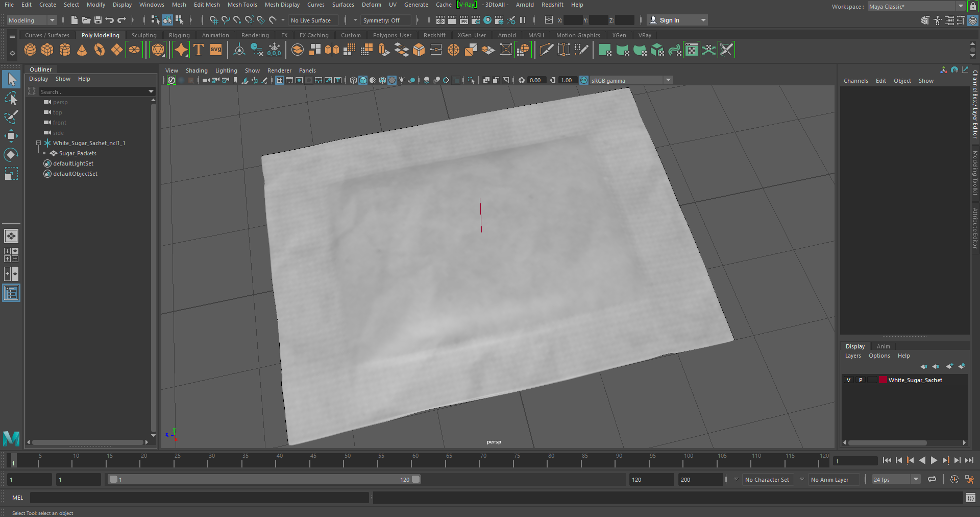Click the Mirror shelf icon
This screenshot has width=980, height=517.
[332, 50]
